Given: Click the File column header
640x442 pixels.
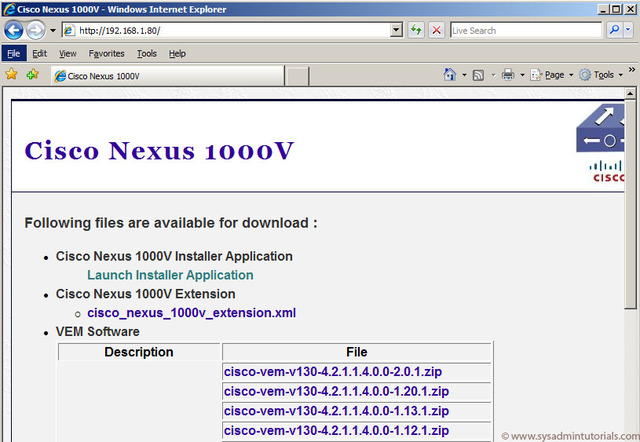Looking at the screenshot, I should [357, 352].
